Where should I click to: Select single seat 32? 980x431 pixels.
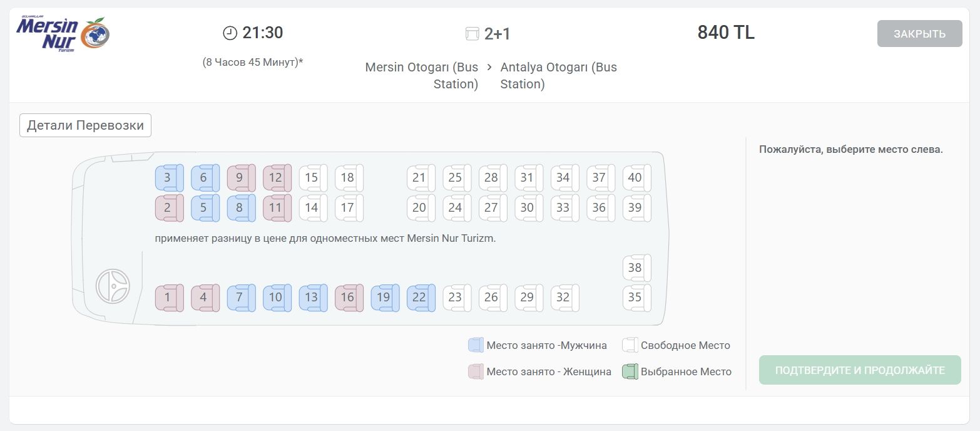[565, 298]
